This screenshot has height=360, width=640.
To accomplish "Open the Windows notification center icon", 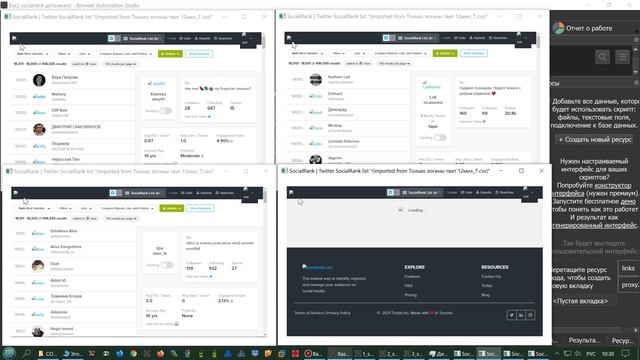I will 626,353.
